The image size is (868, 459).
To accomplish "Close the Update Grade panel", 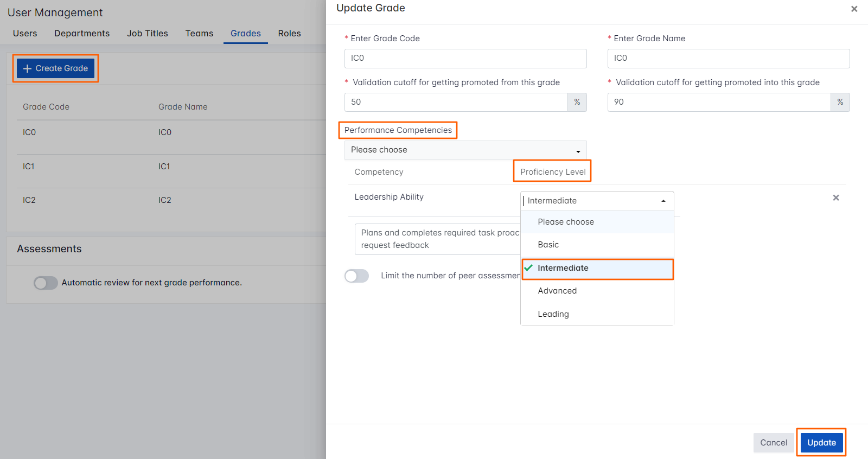I will coord(854,9).
